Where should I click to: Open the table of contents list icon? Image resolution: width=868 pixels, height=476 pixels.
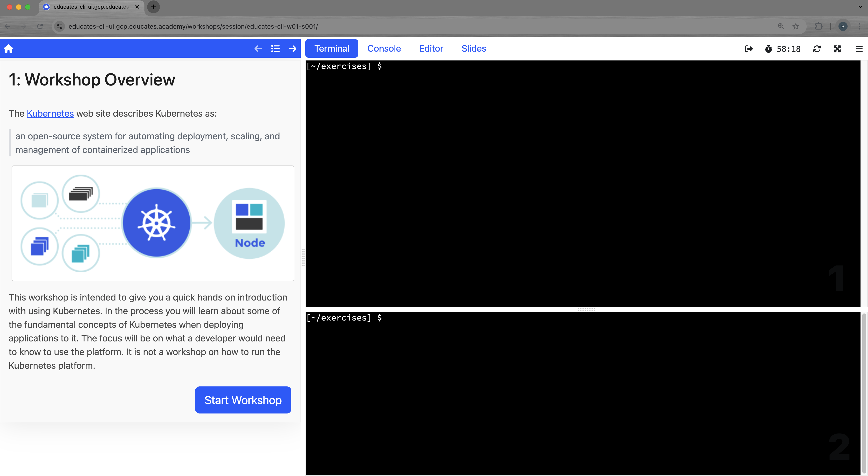(275, 49)
